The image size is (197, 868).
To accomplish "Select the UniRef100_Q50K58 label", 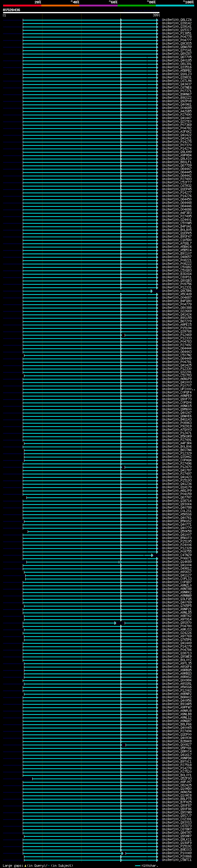I will tap(176, 531).
